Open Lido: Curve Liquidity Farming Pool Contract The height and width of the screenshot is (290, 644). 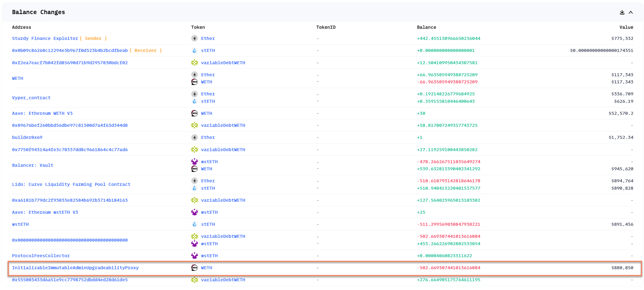[x=71, y=184]
